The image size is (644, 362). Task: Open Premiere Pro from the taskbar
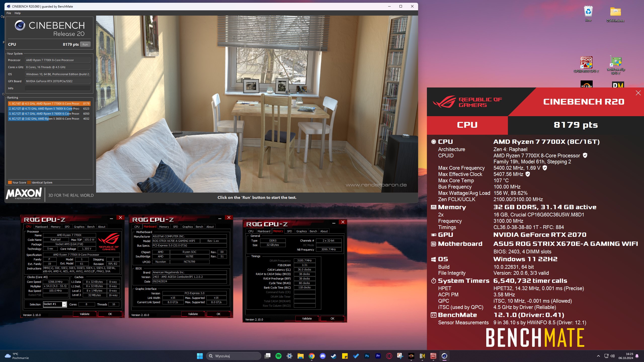pos(378,356)
